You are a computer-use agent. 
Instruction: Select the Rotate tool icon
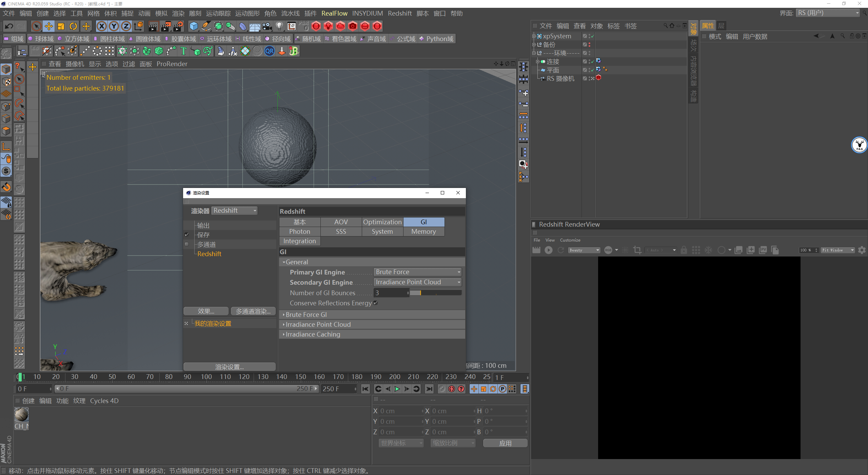pos(73,26)
